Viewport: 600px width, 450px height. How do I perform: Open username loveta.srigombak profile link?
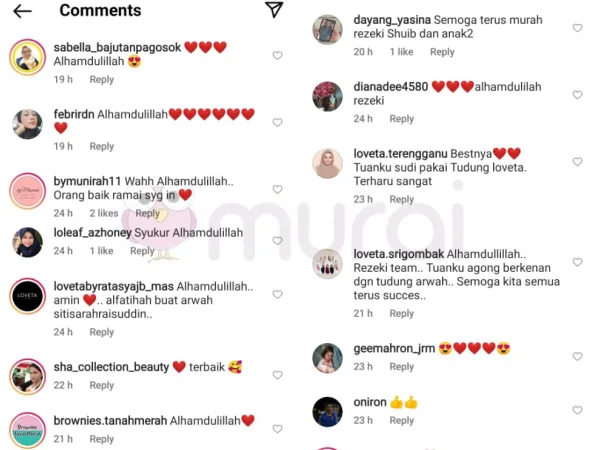click(399, 254)
